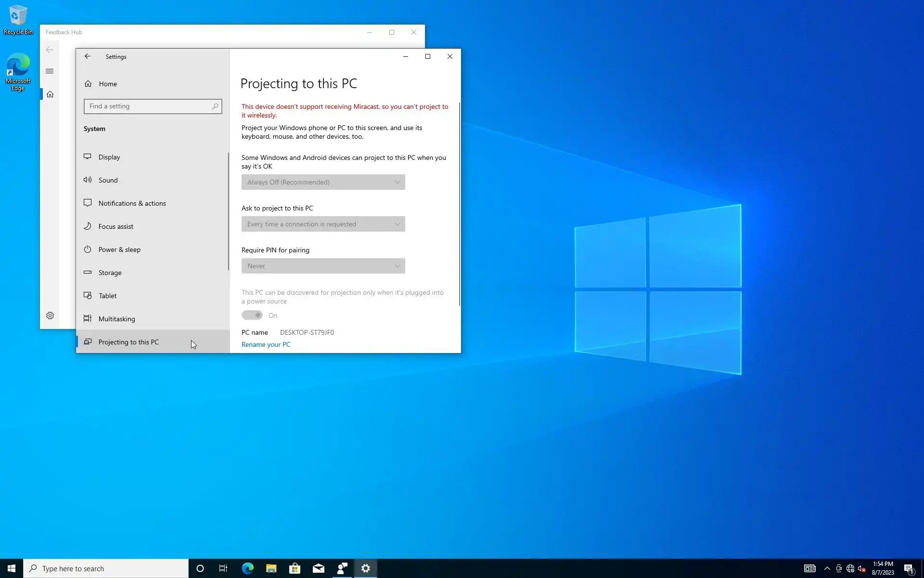
Task: Go to Settings Home
Action: tap(108, 84)
